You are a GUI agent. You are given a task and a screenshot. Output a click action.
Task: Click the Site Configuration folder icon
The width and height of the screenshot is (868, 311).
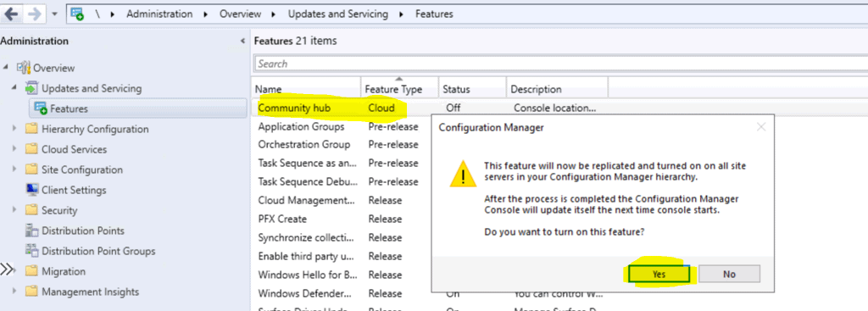[32, 169]
